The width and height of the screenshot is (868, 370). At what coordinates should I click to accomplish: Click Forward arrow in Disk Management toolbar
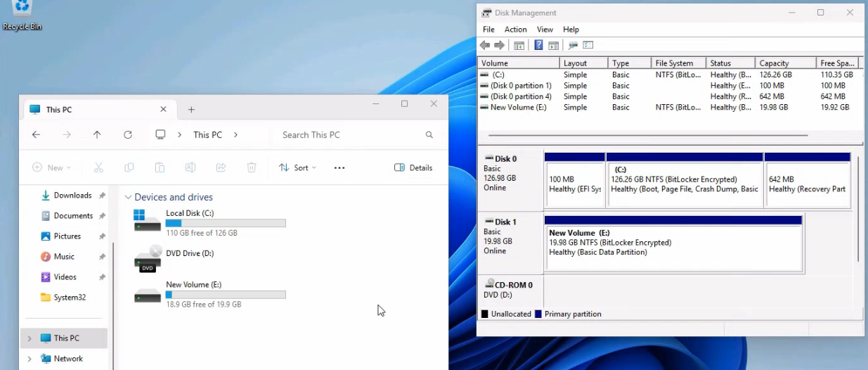pyautogui.click(x=500, y=45)
